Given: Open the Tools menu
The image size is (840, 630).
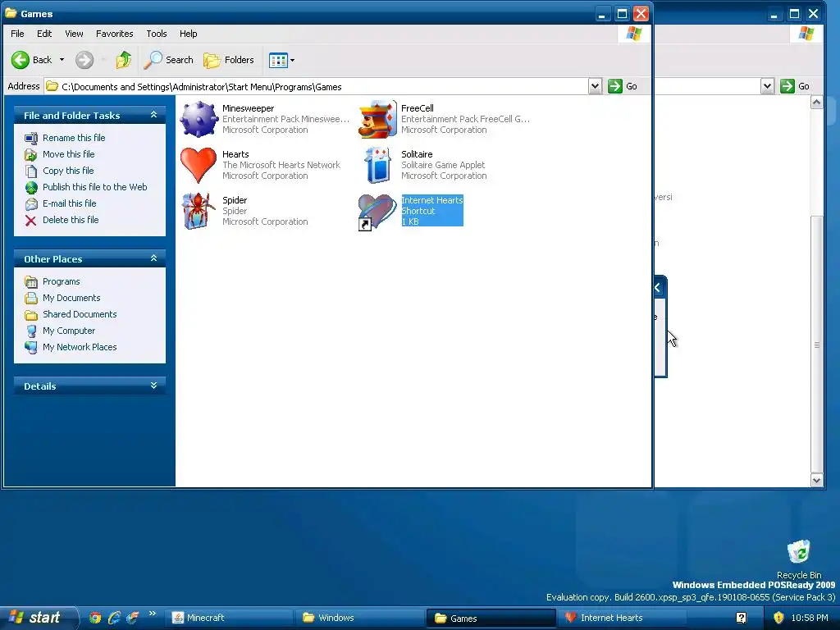Looking at the screenshot, I should click(157, 34).
